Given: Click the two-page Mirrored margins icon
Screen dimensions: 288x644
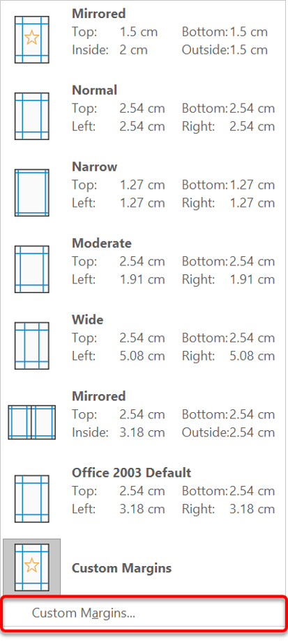Looking at the screenshot, I should coord(31,422).
